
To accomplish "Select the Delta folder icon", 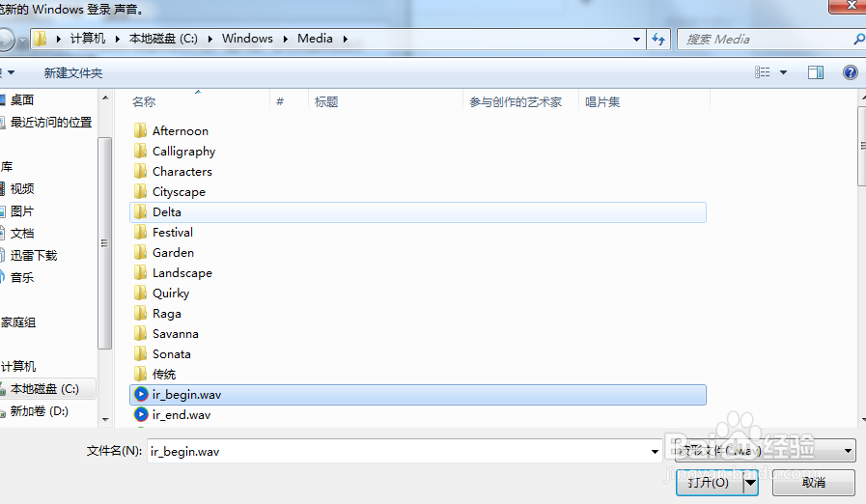I will click(x=140, y=212).
